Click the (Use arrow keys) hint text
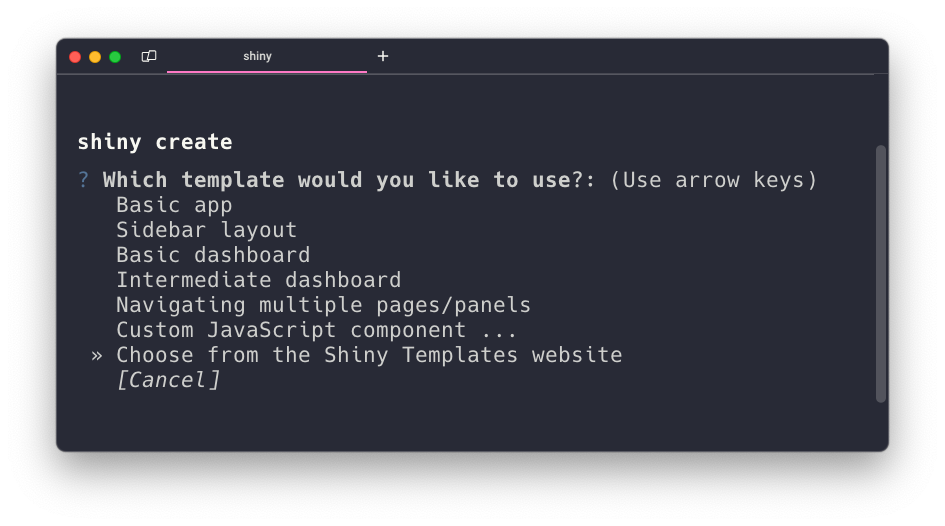 click(x=713, y=180)
